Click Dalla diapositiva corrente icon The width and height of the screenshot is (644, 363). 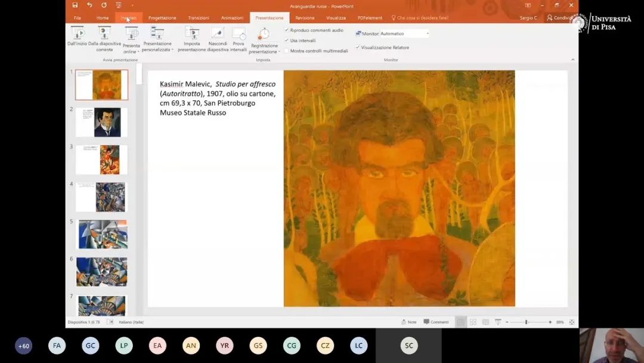(104, 33)
